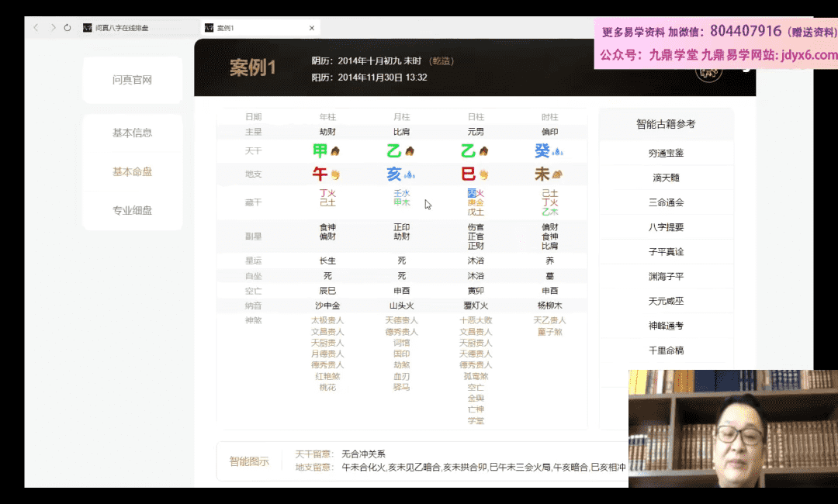
Task: Open the 穷通宝鉴 classic reference
Action: tap(666, 153)
